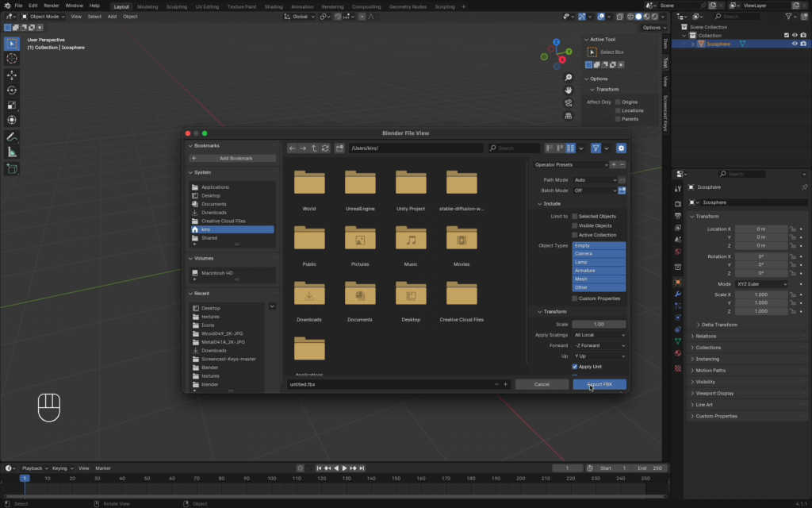Toggle the export options gear panel
Image resolution: width=812 pixels, height=508 pixels.
[x=621, y=148]
